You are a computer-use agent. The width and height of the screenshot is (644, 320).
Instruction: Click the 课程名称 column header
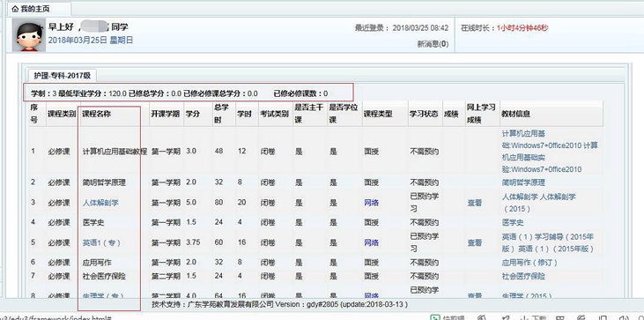[97, 114]
